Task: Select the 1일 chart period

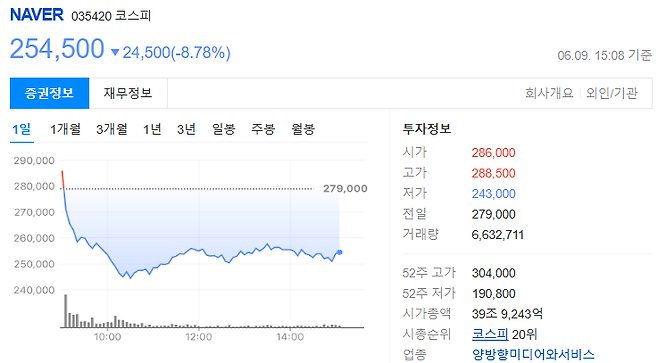Action: 21,129
